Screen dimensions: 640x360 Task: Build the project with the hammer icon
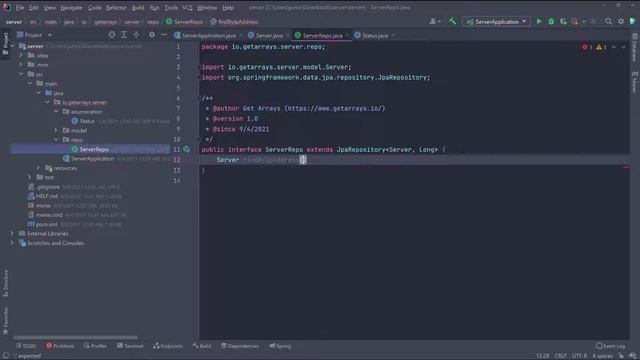point(452,21)
